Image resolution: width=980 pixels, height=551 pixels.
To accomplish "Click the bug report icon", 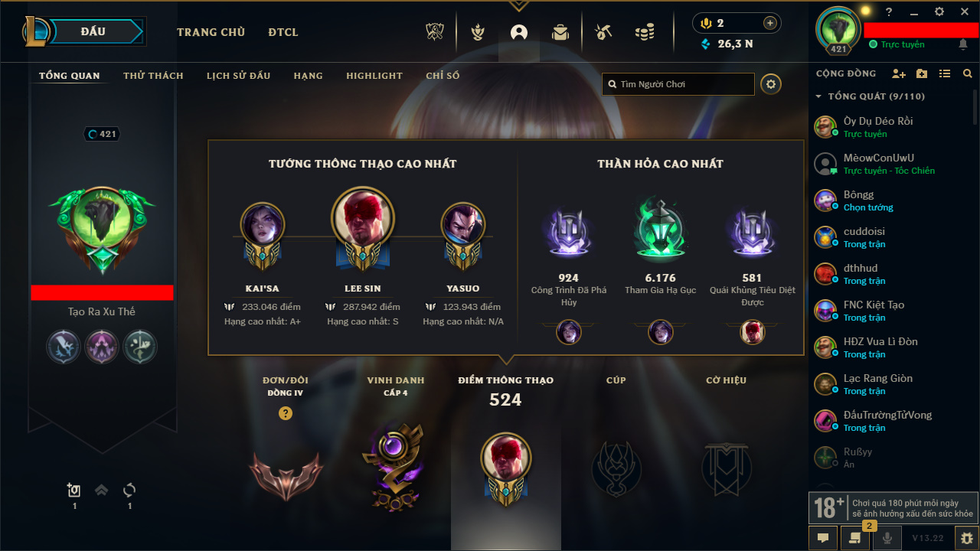I will click(x=968, y=538).
